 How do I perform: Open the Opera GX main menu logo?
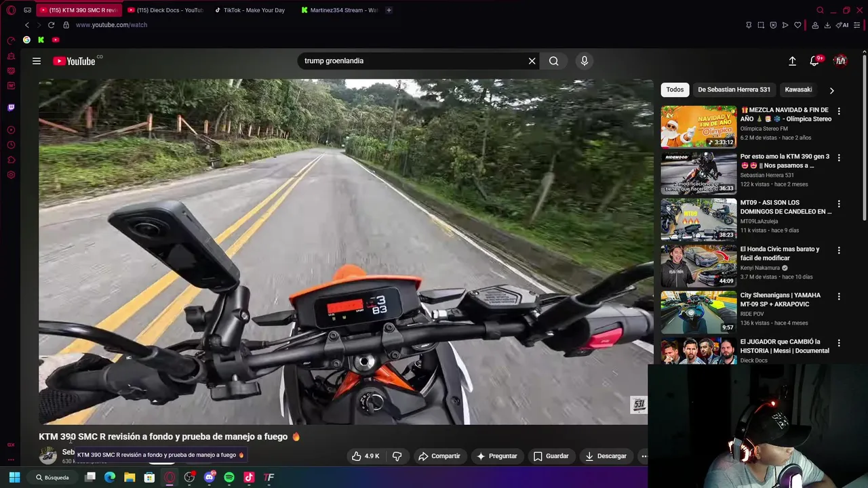[11, 10]
